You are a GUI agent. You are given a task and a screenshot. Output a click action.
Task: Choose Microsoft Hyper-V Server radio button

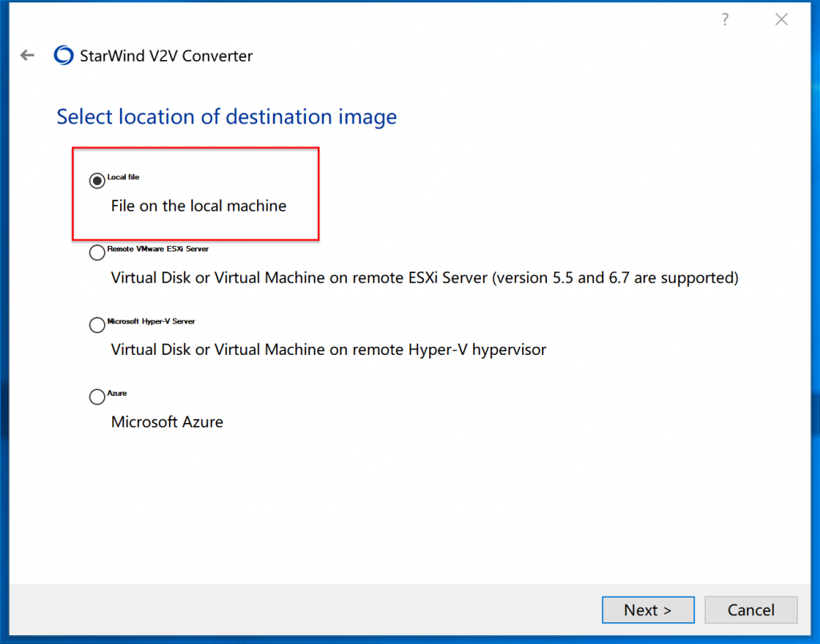97,325
